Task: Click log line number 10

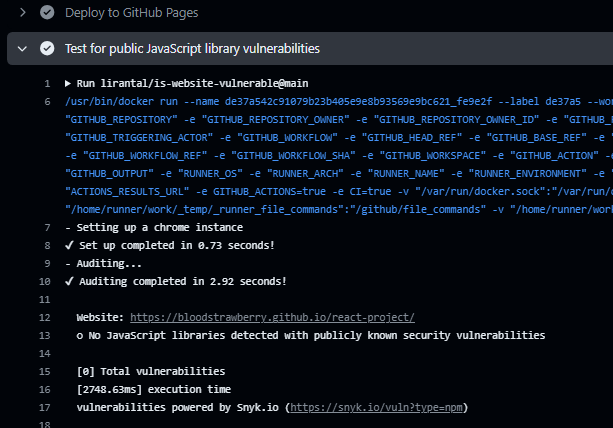Action: point(45,281)
